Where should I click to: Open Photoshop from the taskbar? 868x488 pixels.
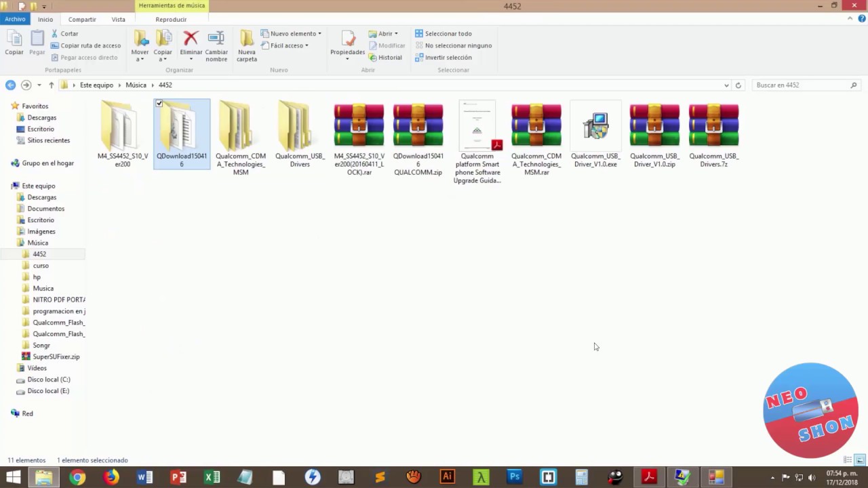pos(514,477)
